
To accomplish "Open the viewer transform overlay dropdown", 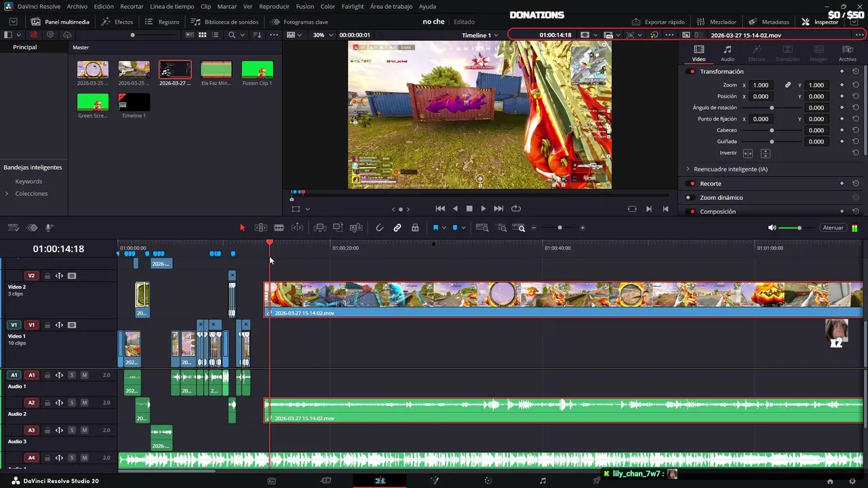I will pyautogui.click(x=307, y=209).
